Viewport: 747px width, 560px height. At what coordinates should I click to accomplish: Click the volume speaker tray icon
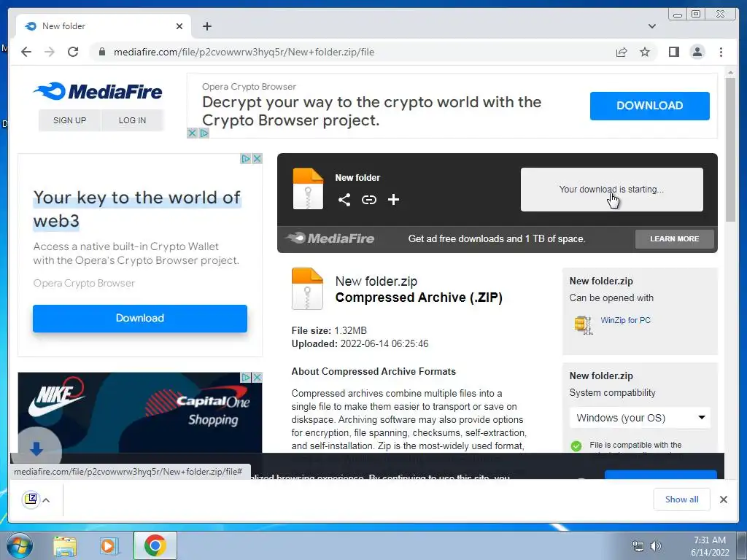(656, 546)
